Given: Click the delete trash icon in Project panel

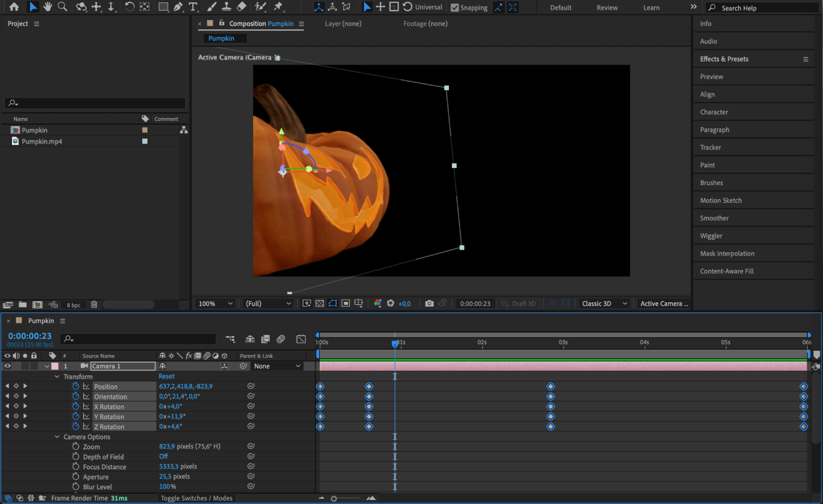Looking at the screenshot, I should pyautogui.click(x=94, y=304).
